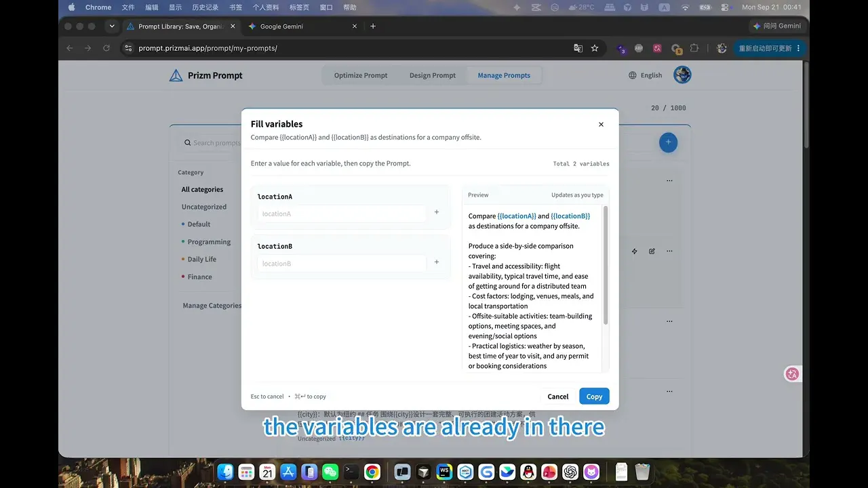868x488 pixels.
Task: Open QQ penguin app from the dock
Action: 528,472
